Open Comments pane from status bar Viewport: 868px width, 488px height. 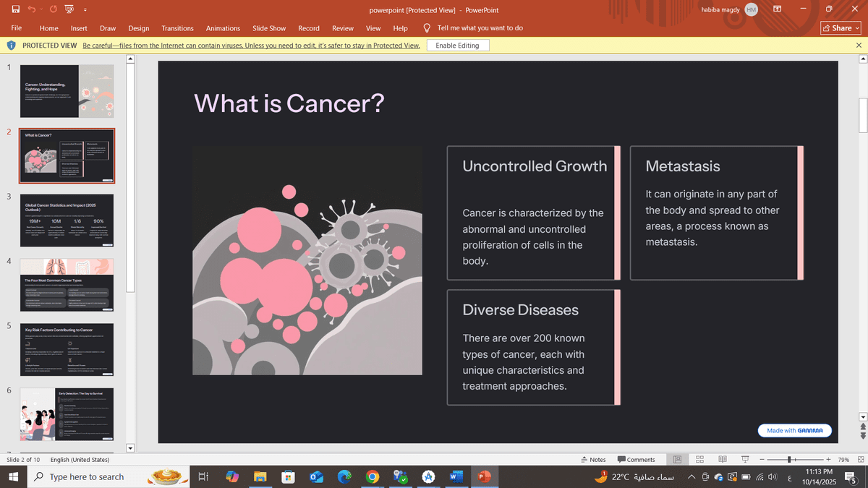(x=636, y=460)
